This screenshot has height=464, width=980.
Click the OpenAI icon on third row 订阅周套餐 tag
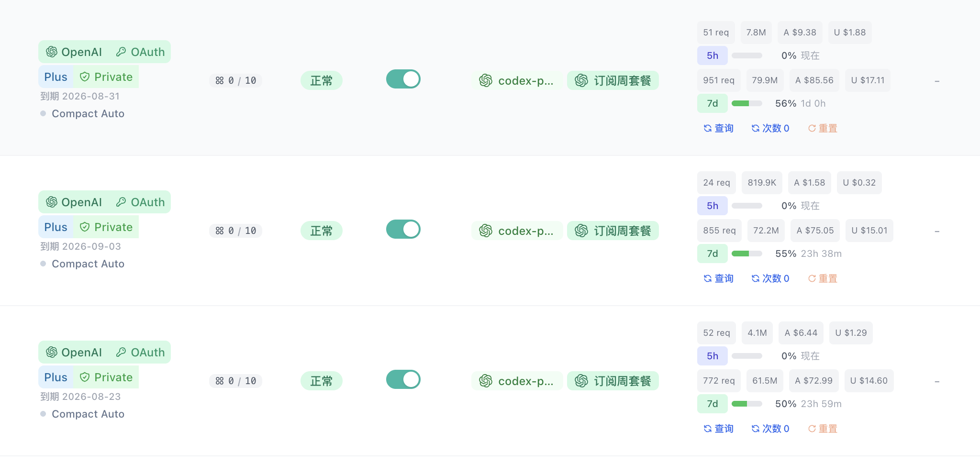pos(581,381)
